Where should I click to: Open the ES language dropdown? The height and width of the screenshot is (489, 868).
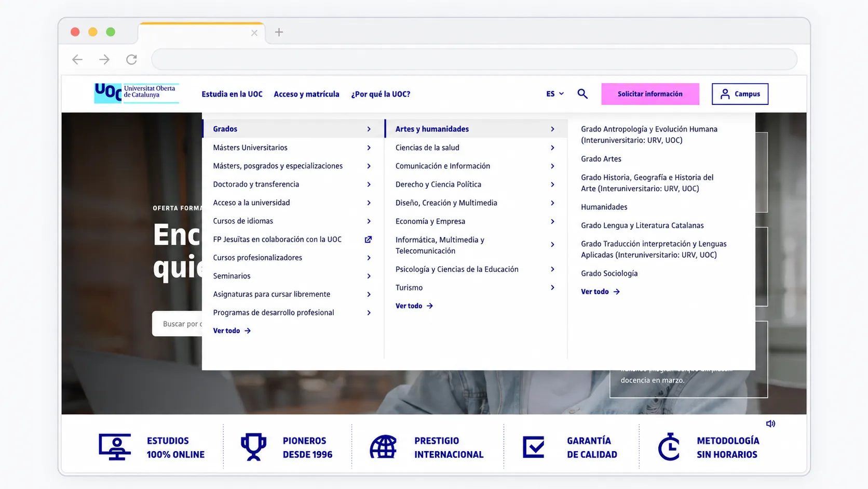point(555,94)
